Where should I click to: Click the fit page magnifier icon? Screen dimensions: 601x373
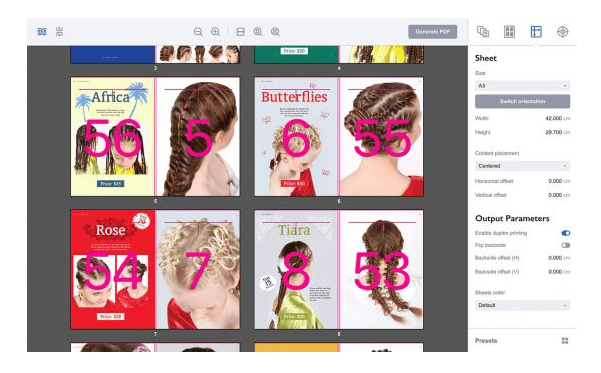[x=258, y=32]
